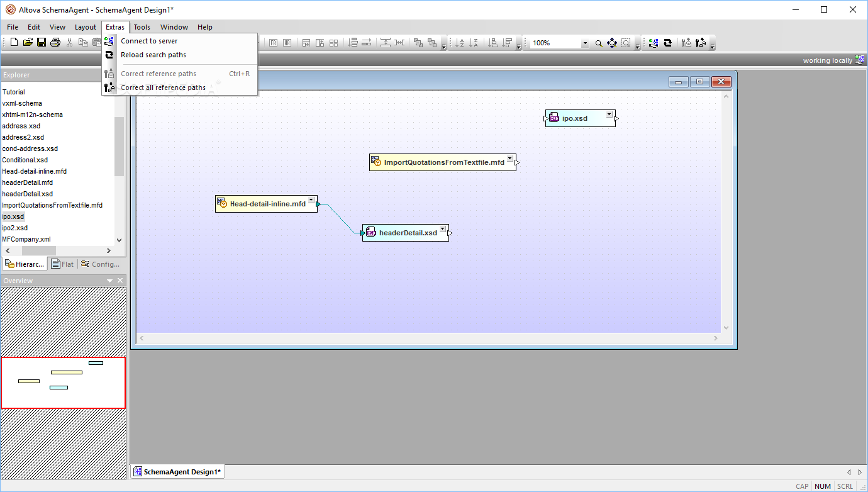Apply the HR hierarchical layout icon
The width and height of the screenshot is (868, 492).
(287, 43)
